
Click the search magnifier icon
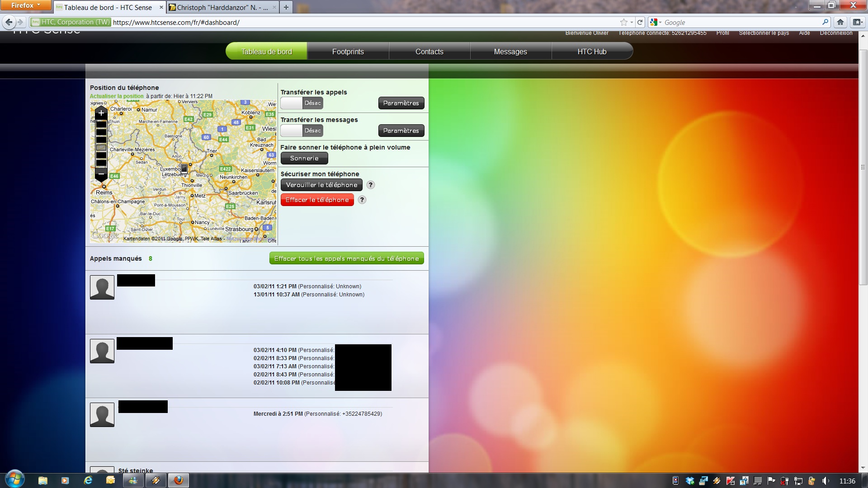[x=825, y=22]
